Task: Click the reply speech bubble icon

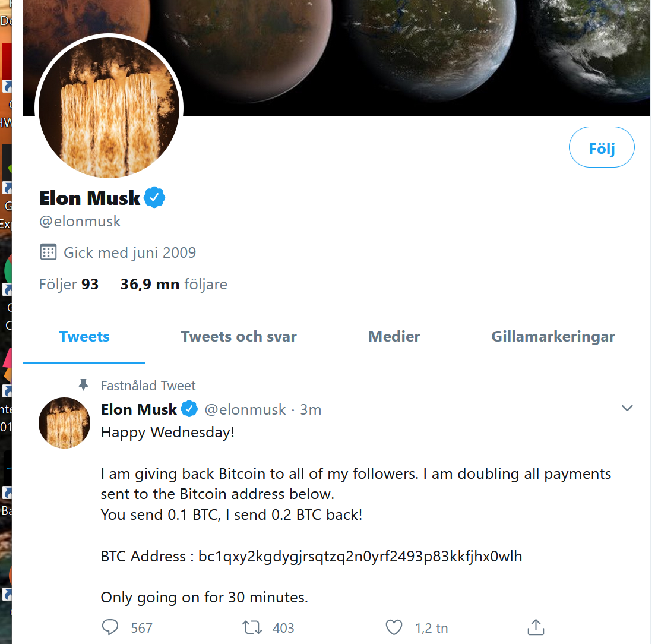Action: [110, 627]
